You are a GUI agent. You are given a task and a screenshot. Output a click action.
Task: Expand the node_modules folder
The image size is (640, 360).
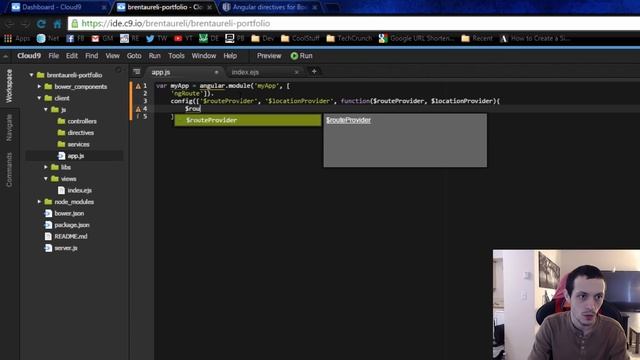pyautogui.click(x=39, y=202)
